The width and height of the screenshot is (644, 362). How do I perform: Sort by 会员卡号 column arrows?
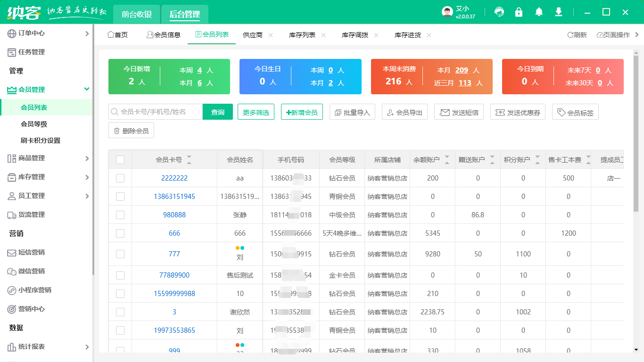point(189,160)
